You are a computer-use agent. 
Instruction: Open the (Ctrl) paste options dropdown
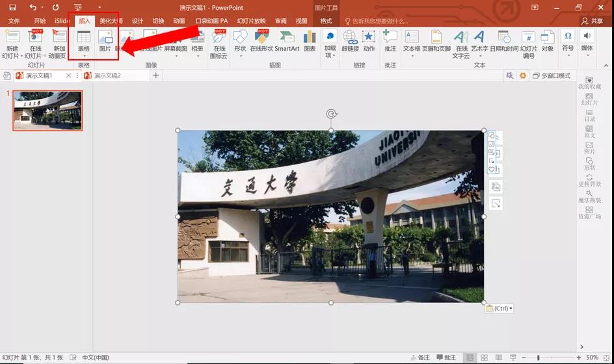[x=499, y=308]
